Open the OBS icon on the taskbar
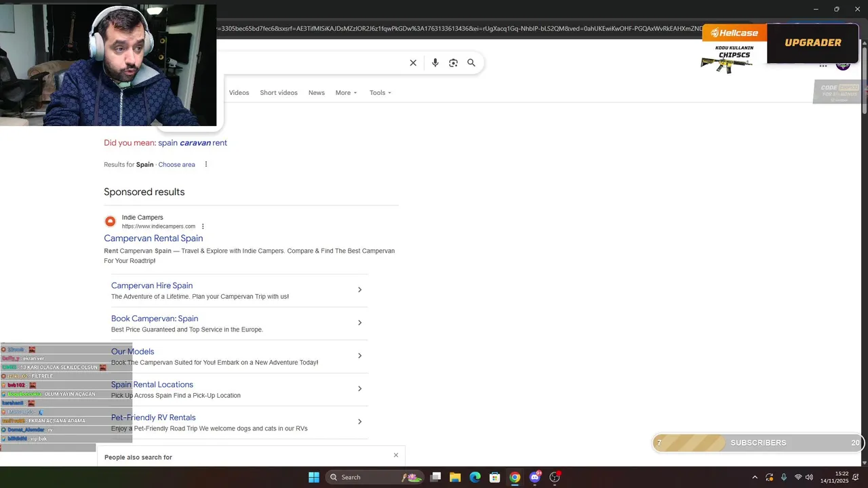Screen dimensions: 868x488 (555, 477)
